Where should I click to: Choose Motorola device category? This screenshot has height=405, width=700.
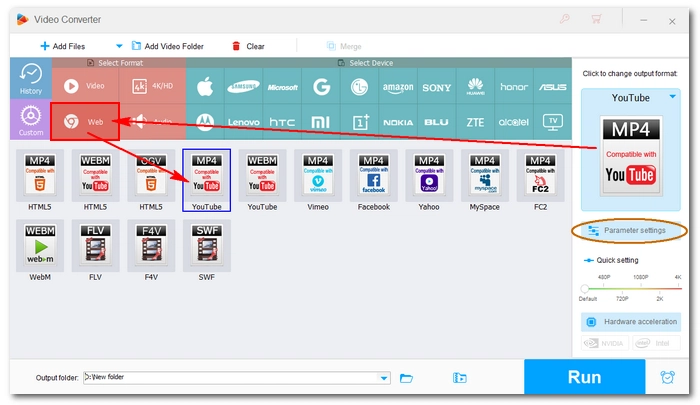[x=205, y=122]
